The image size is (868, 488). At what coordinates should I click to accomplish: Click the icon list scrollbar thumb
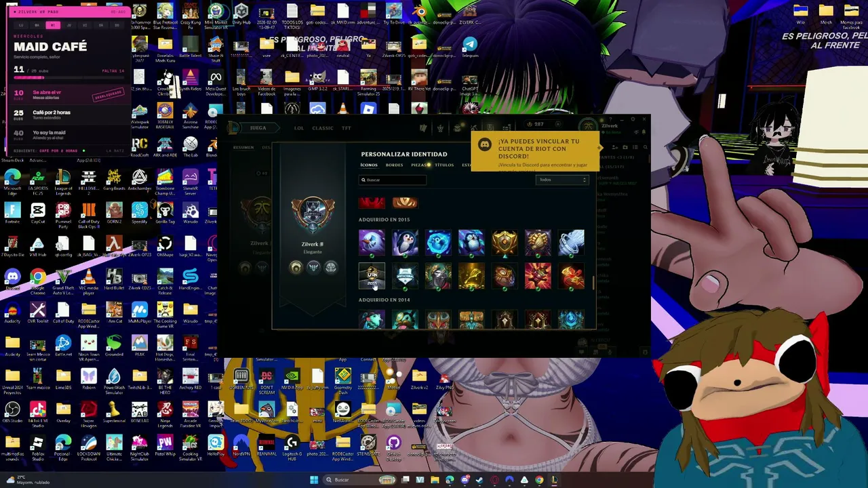click(593, 283)
